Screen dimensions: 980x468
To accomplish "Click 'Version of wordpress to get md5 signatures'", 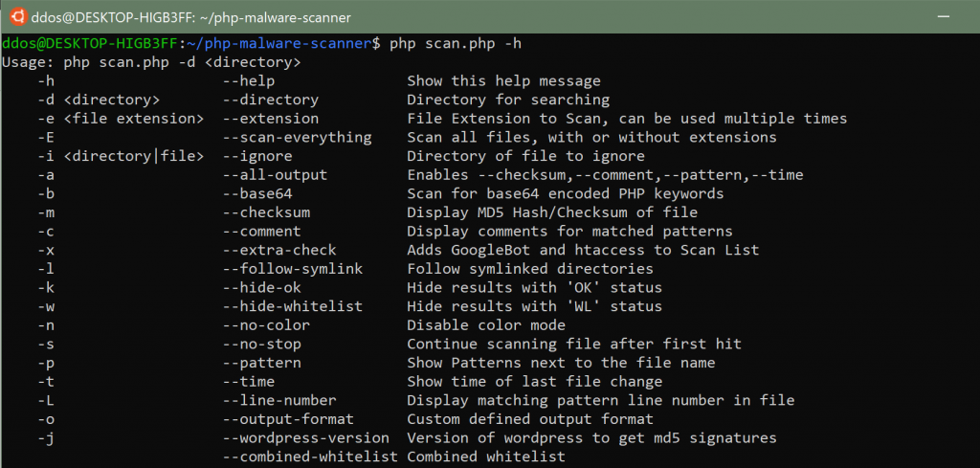I will tap(591, 437).
